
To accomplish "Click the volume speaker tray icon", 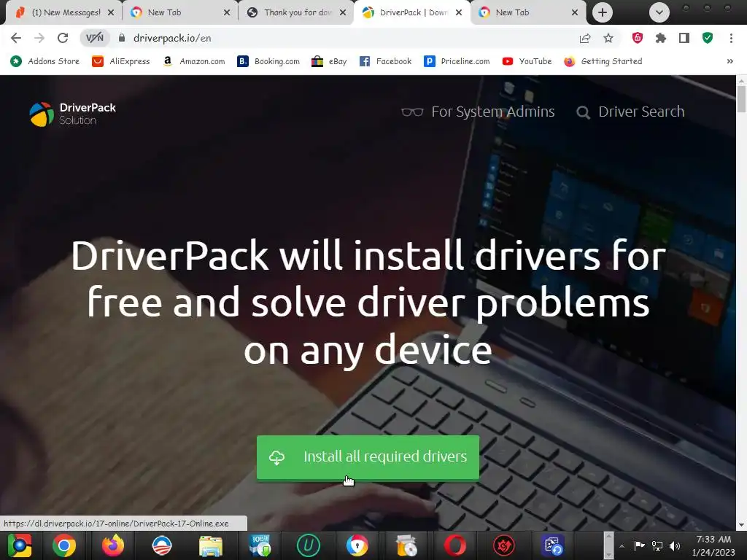I will 675,545.
